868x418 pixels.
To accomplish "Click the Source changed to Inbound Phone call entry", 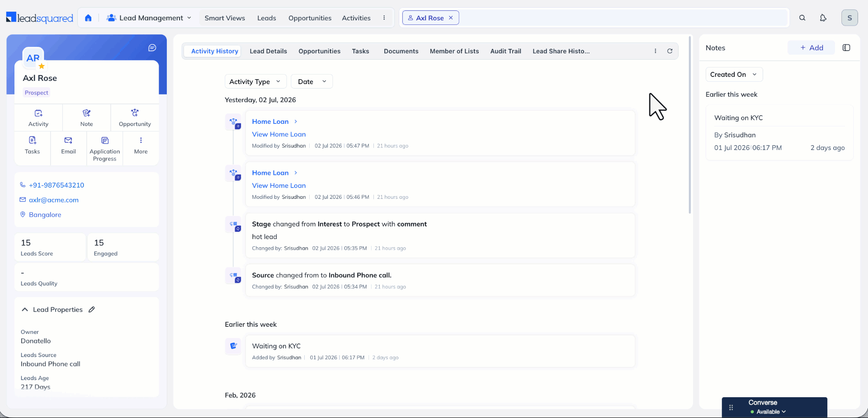I will click(x=440, y=281).
